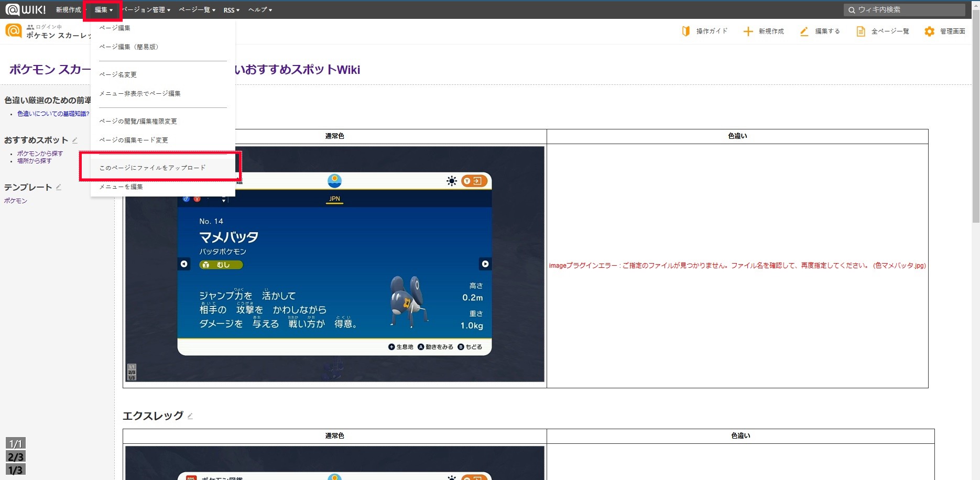
Task: Click edit pencil next to エクスレッグ heading
Action: tap(190, 416)
